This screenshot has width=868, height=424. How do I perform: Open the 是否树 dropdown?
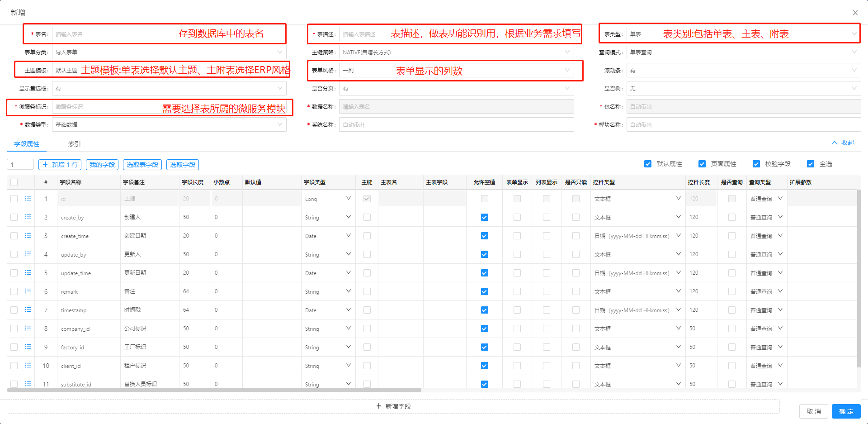point(744,88)
